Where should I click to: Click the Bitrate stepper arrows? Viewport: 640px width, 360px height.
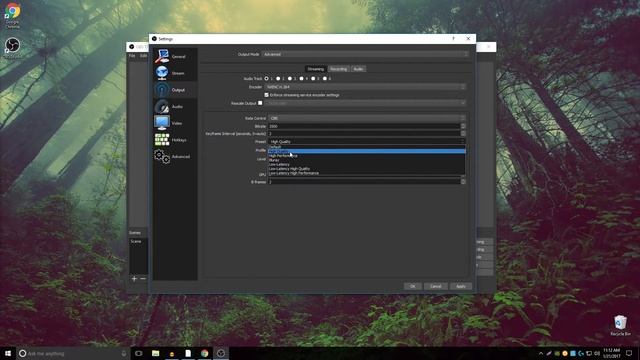click(463, 126)
